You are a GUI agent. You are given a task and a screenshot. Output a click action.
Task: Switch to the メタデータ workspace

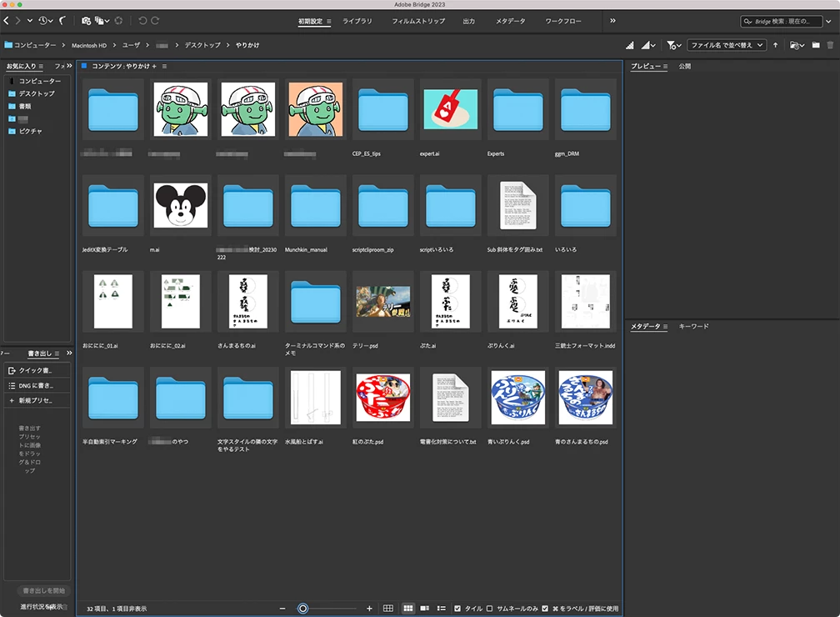pyautogui.click(x=510, y=22)
